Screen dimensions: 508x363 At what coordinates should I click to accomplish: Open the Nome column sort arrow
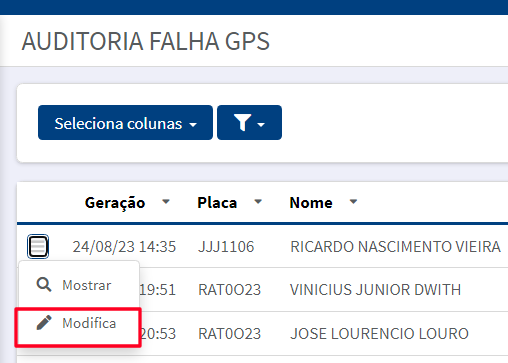(x=353, y=201)
